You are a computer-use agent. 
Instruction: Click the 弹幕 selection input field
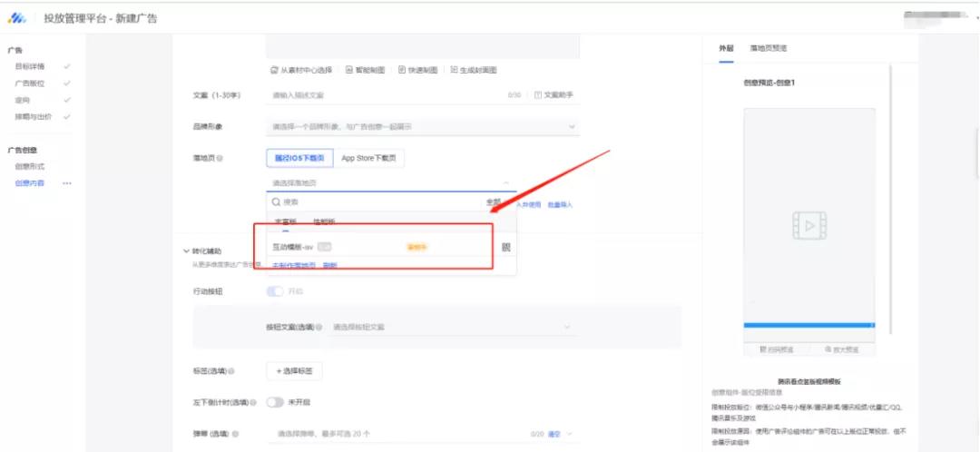coord(423,434)
